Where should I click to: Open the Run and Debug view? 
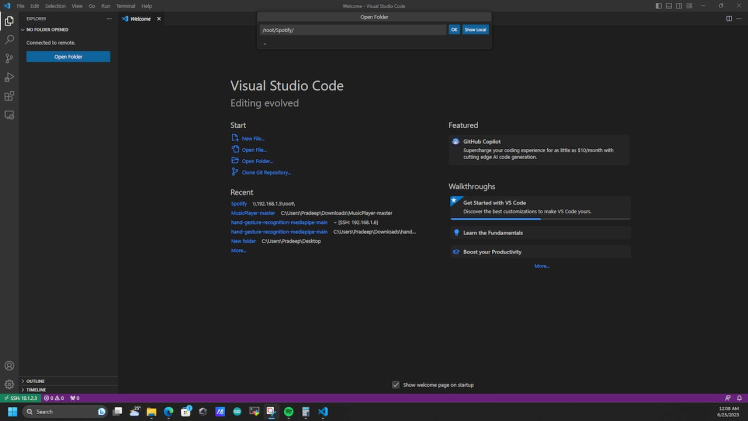(x=9, y=77)
